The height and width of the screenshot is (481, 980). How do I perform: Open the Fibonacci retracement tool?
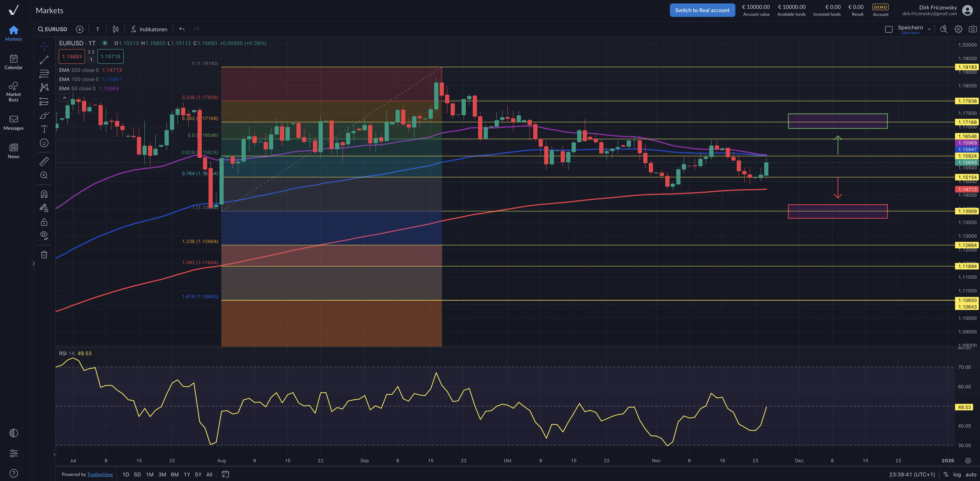pyautogui.click(x=44, y=74)
